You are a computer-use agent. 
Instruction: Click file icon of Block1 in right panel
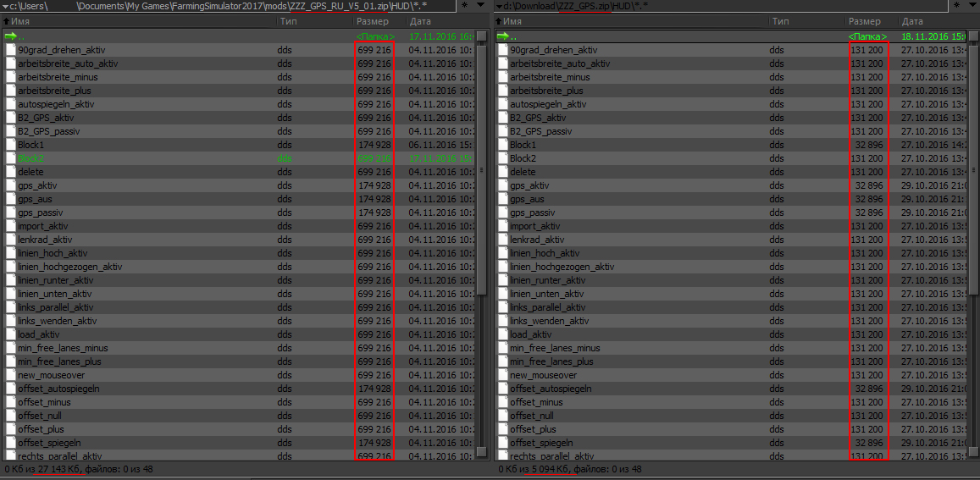point(502,145)
